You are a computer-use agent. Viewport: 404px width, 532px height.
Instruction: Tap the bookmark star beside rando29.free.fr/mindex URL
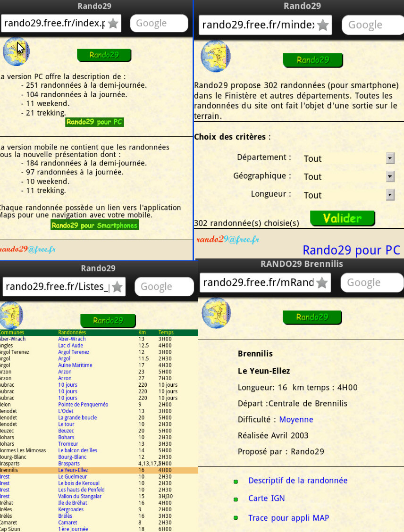323,25
